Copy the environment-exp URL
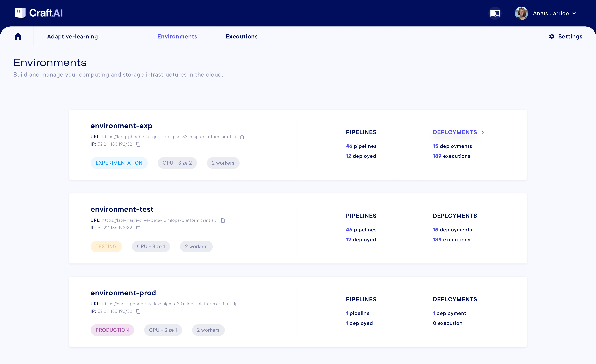Image resolution: width=596 pixels, height=364 pixels. [x=241, y=137]
